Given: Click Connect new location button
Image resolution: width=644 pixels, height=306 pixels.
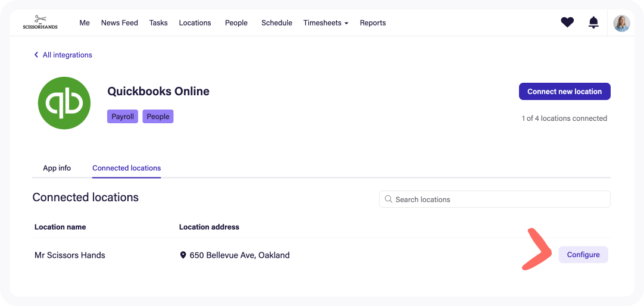Looking at the screenshot, I should pos(565,92).
